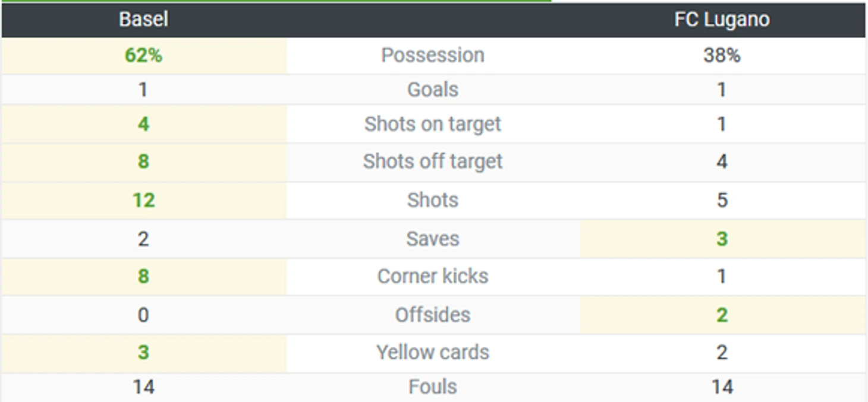
Task: Select the Possession row label
Action: [432, 55]
